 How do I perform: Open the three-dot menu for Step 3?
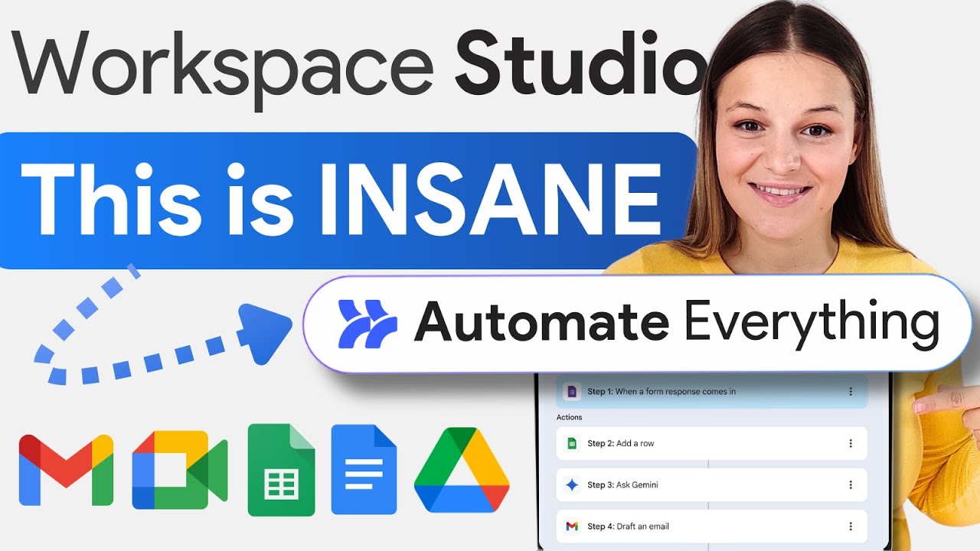click(851, 484)
